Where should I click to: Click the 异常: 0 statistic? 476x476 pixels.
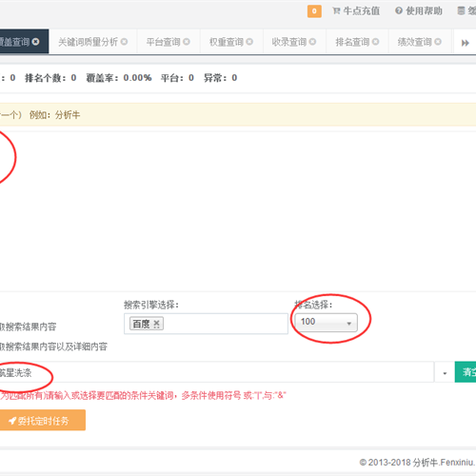(221, 78)
